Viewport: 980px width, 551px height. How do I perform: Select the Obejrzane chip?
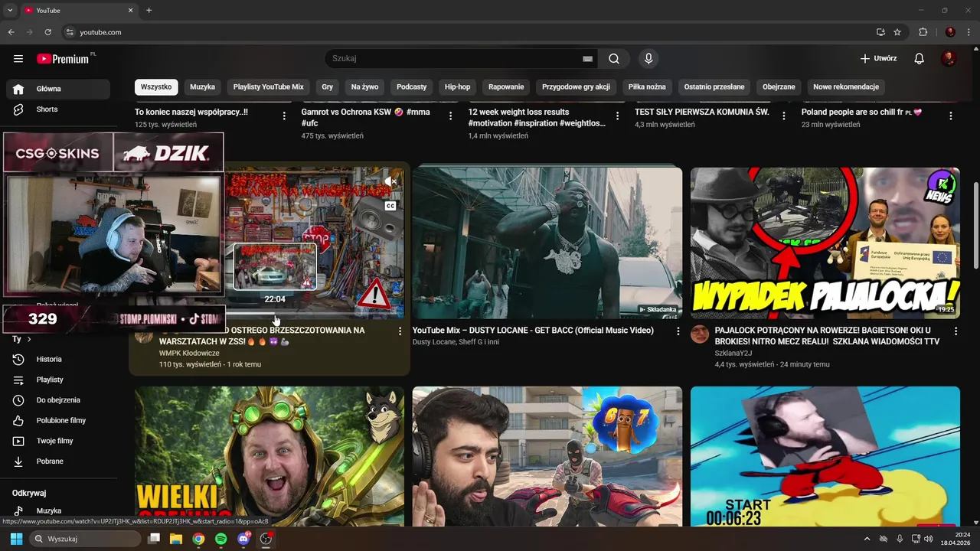(779, 87)
